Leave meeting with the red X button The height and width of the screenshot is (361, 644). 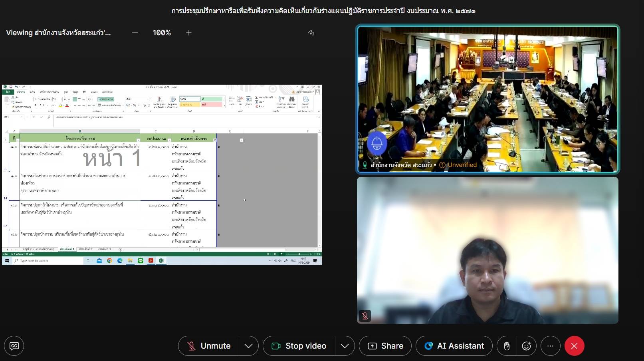(x=574, y=346)
